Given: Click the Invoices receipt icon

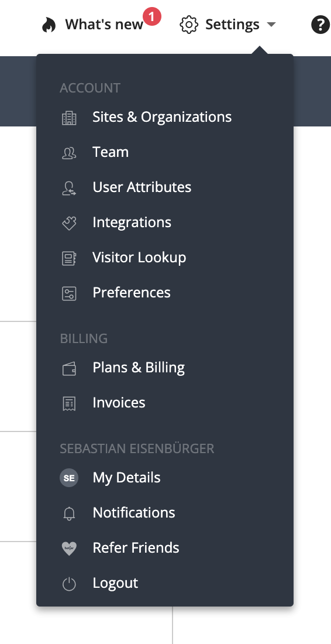Looking at the screenshot, I should click(x=69, y=403).
